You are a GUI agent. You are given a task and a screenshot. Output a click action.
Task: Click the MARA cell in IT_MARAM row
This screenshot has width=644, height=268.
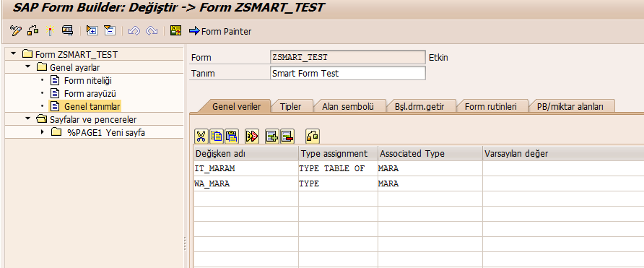[x=430, y=168]
